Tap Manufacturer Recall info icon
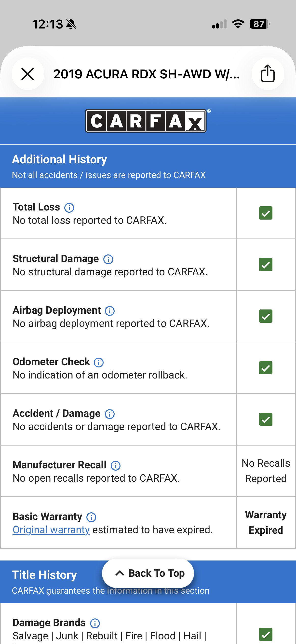 116,465
